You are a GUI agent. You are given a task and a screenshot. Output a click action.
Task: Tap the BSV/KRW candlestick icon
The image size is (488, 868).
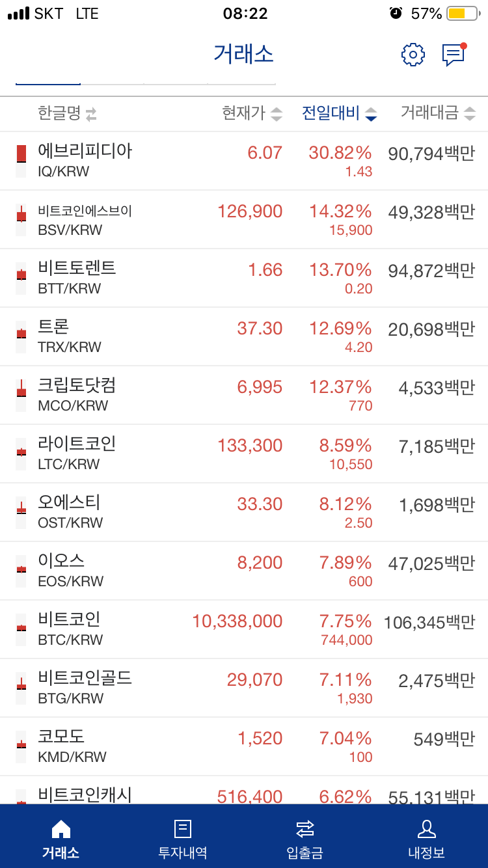[x=21, y=219]
